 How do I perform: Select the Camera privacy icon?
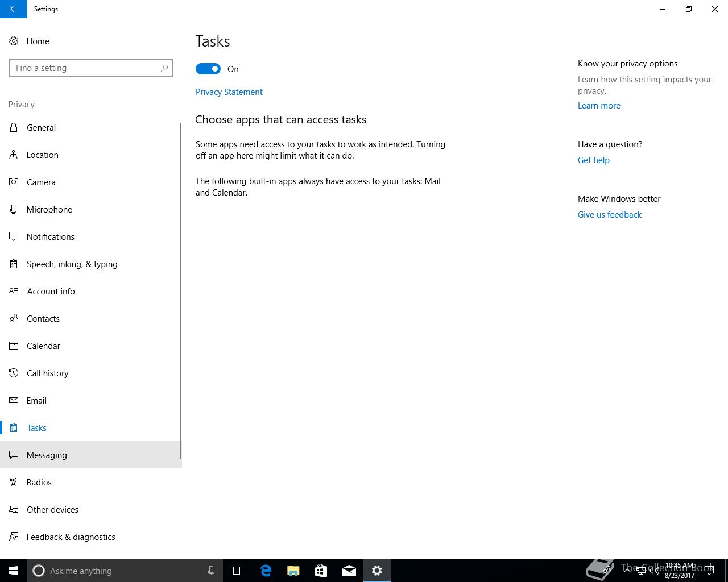tap(14, 182)
